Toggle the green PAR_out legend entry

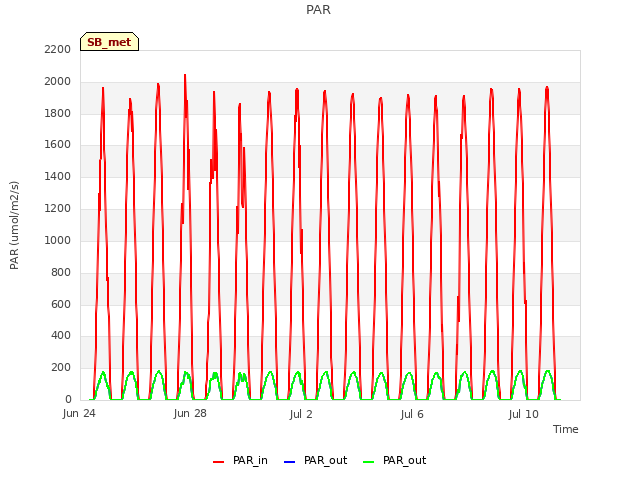pos(394,460)
